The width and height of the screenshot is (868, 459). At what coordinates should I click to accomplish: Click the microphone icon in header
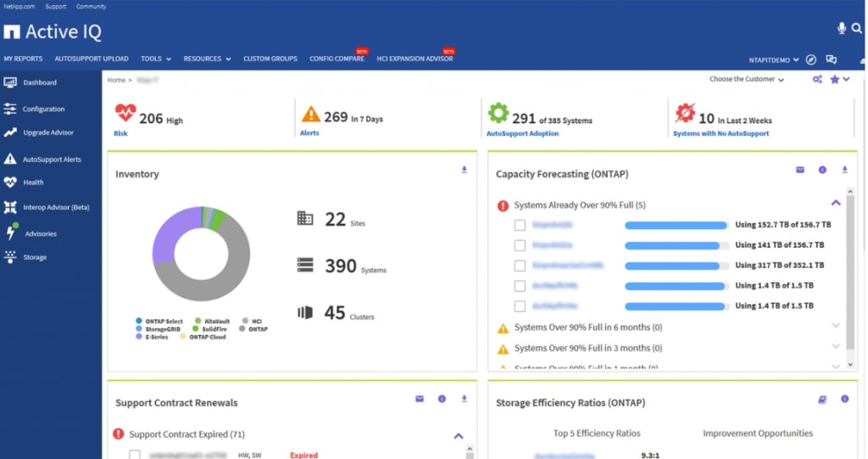(x=842, y=28)
